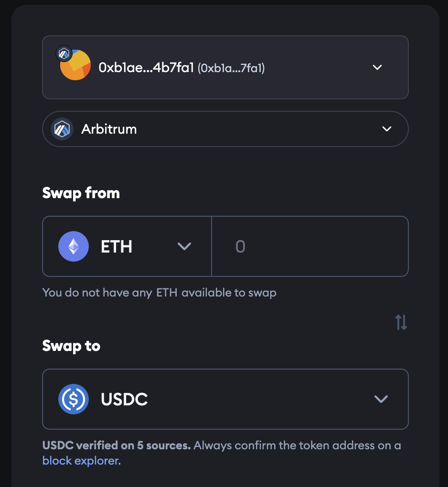Select the 0xb1ae...4b7fa1 account name
The image size is (448, 487).
point(146,68)
